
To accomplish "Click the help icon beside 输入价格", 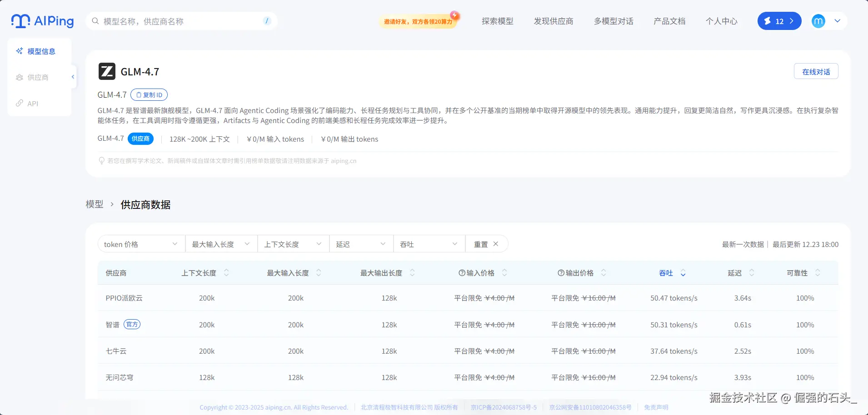I will click(462, 273).
